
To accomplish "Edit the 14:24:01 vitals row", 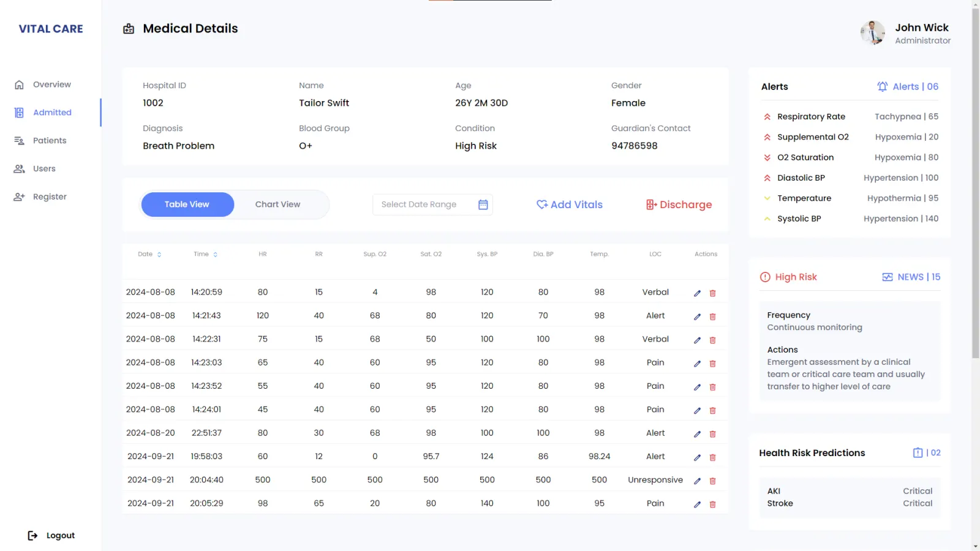I will pos(697,410).
